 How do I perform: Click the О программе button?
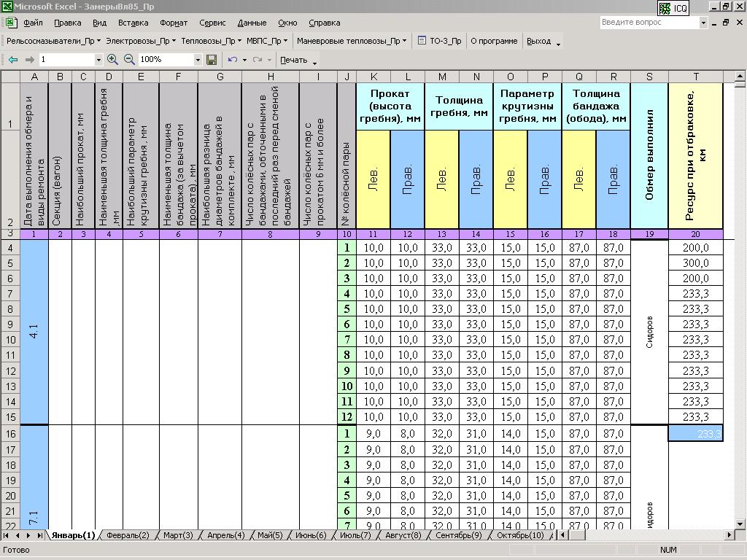click(494, 41)
